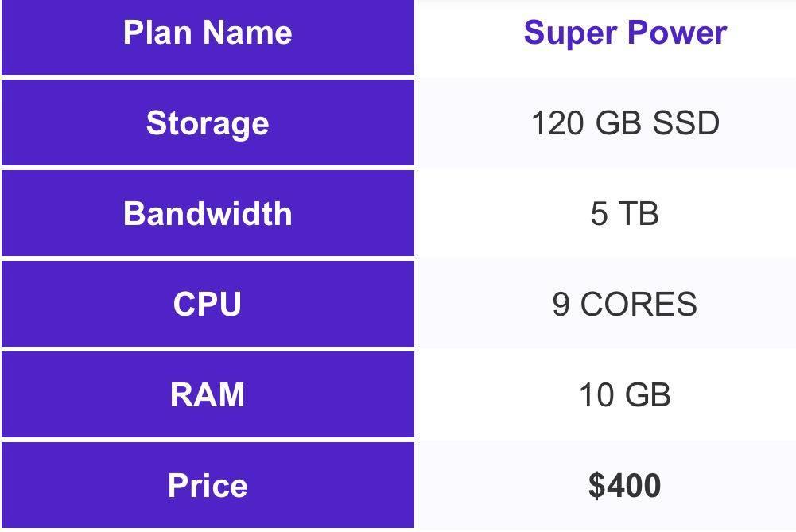Select the 5 TB bandwidth value
Screen dimensions: 796x532
click(624, 213)
